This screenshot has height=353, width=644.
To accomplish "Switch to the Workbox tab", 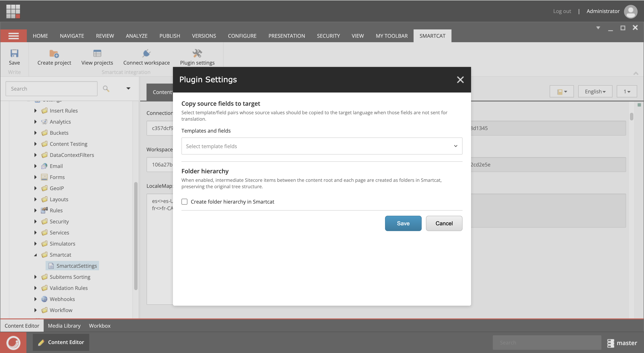I will pos(100,326).
